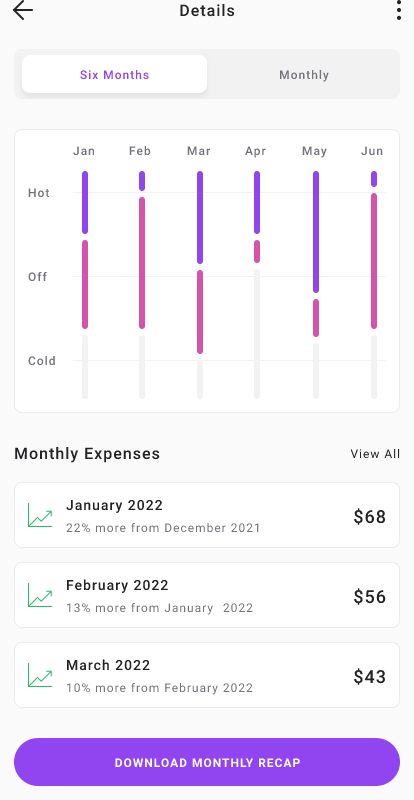
Task: Click the March 2022 trend chart icon
Action: [40, 675]
